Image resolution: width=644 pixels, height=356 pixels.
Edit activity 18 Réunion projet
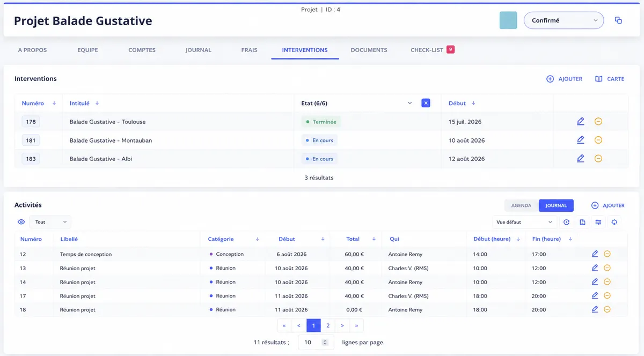595,309
